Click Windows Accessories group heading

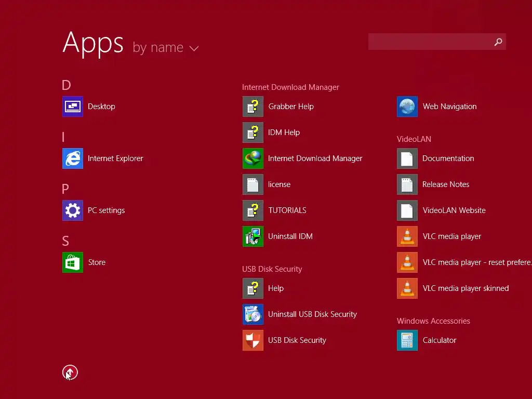click(433, 321)
